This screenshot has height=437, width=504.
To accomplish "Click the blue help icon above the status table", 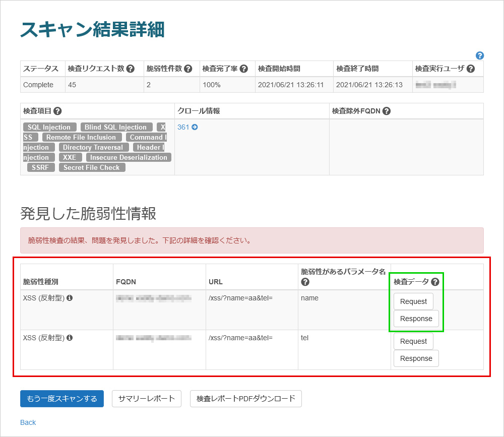I will (480, 55).
